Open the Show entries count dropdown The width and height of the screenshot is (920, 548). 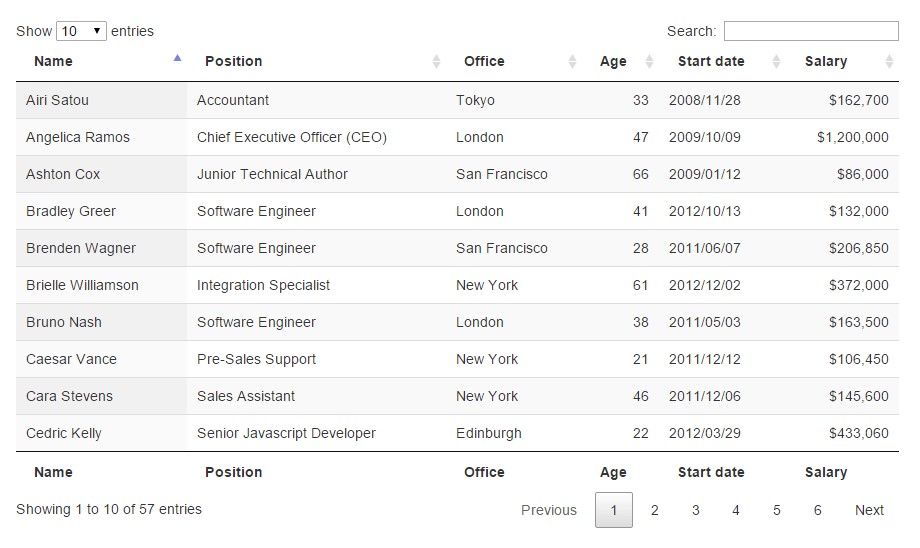click(82, 31)
